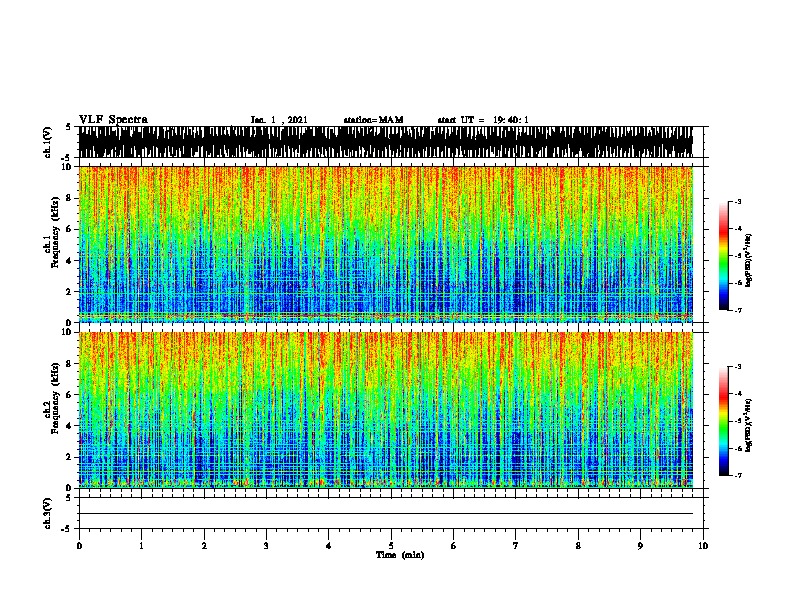
Task: Click the "-7" label on ch.2 color bar
Action: [738, 475]
